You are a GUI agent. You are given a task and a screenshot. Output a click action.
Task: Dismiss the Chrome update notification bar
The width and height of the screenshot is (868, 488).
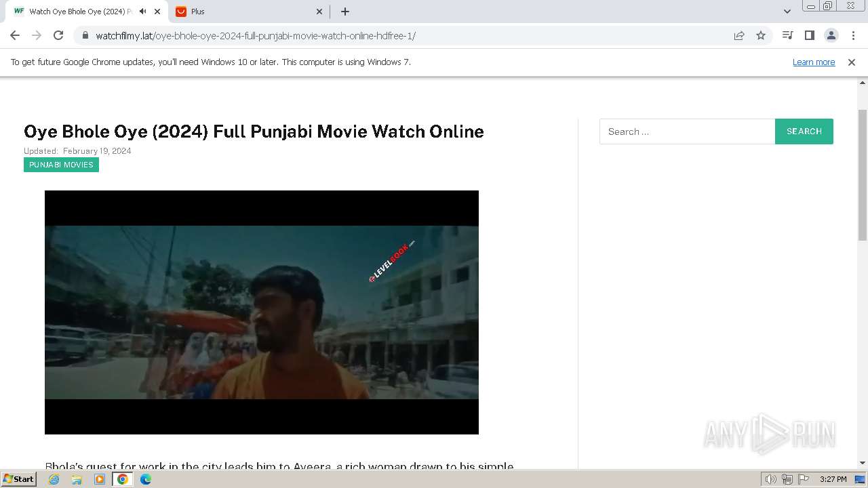(852, 62)
